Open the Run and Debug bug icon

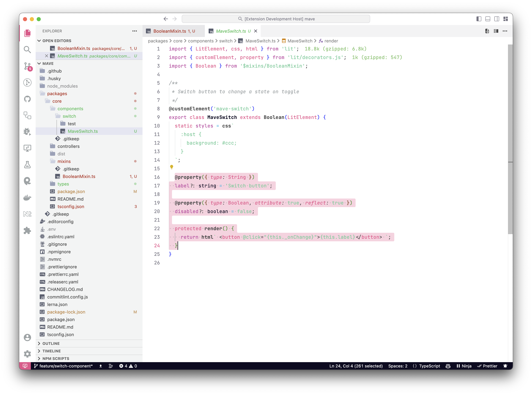pyautogui.click(x=28, y=131)
